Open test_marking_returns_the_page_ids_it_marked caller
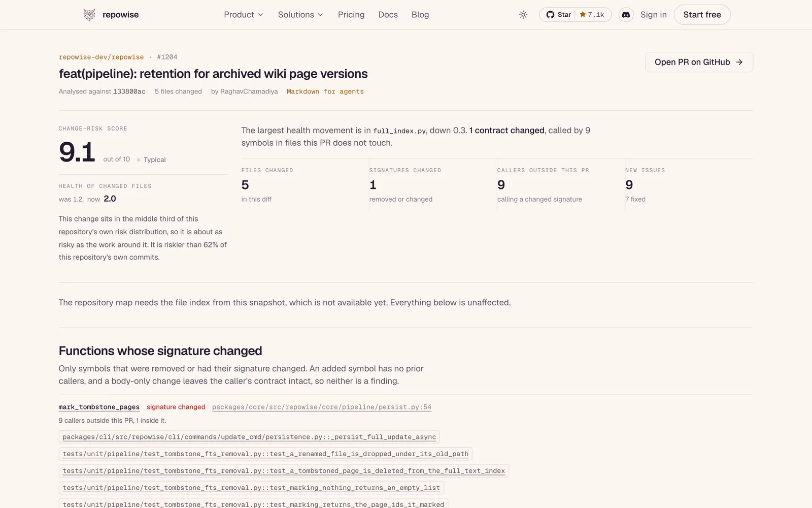This screenshot has height=508, width=812. tap(253, 504)
